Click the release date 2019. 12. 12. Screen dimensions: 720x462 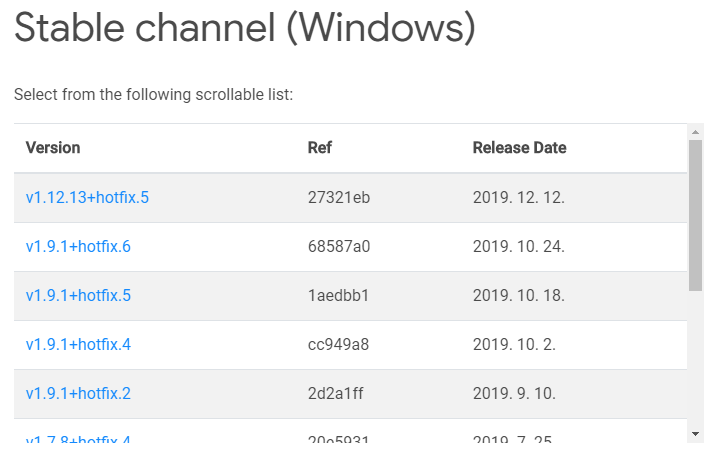519,197
